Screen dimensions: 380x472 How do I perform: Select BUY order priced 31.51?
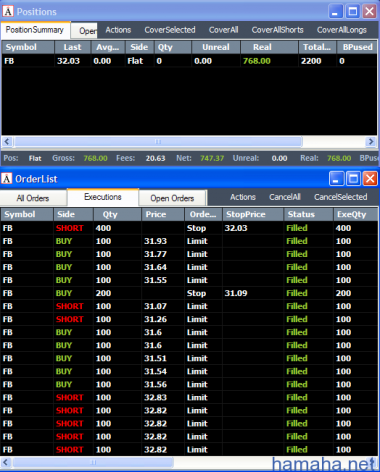tap(189, 358)
